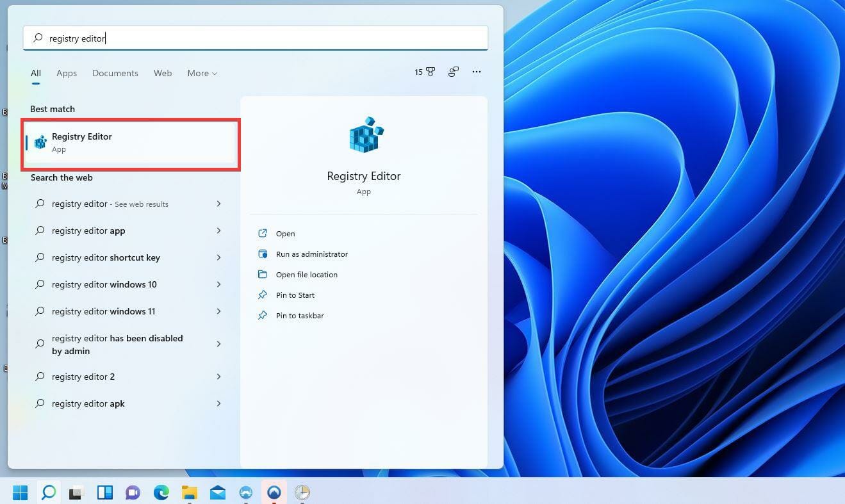845x504 pixels.
Task: Choose Run as administrator
Action: click(x=312, y=254)
